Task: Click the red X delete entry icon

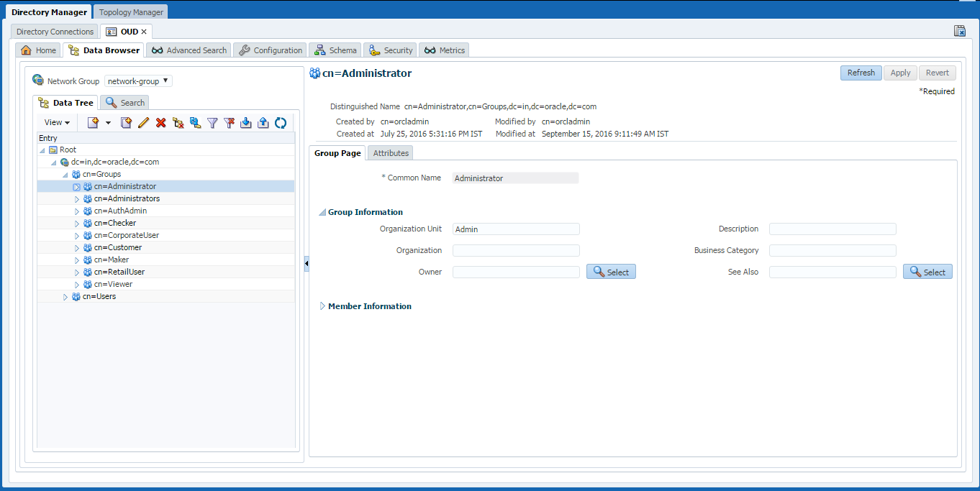Action: (x=161, y=123)
